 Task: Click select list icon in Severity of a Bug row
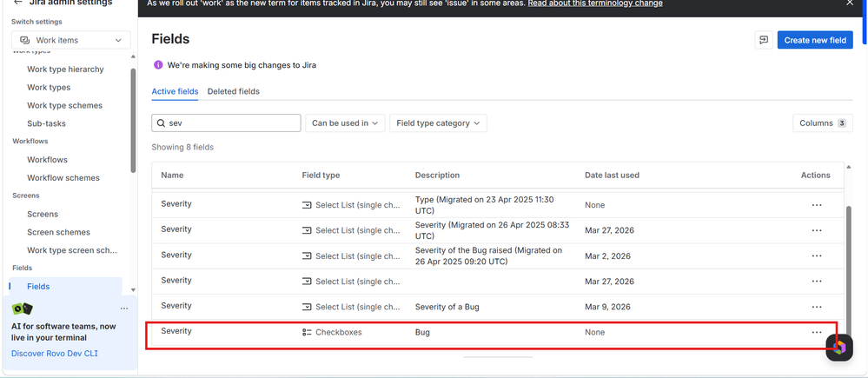point(307,307)
